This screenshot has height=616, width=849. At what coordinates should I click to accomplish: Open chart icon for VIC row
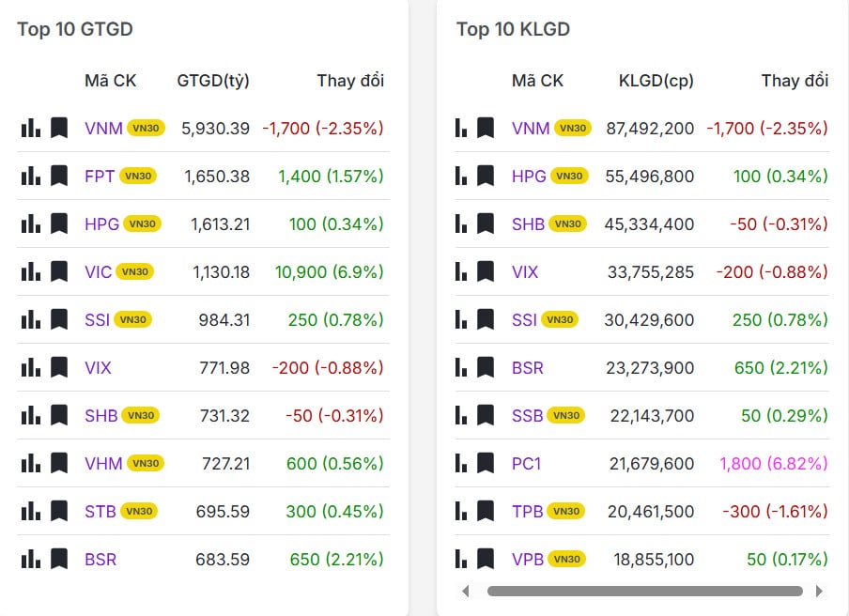point(30,271)
